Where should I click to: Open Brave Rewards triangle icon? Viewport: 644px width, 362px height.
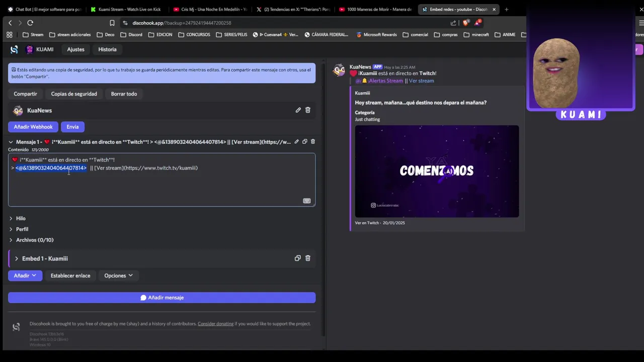[x=477, y=23]
